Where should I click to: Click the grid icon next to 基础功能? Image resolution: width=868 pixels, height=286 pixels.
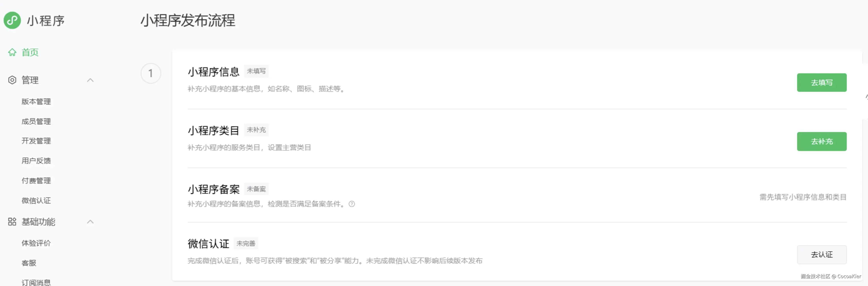[x=12, y=222]
